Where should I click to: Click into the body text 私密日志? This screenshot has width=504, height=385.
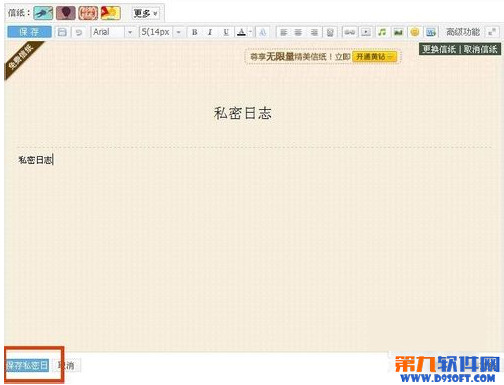35,160
